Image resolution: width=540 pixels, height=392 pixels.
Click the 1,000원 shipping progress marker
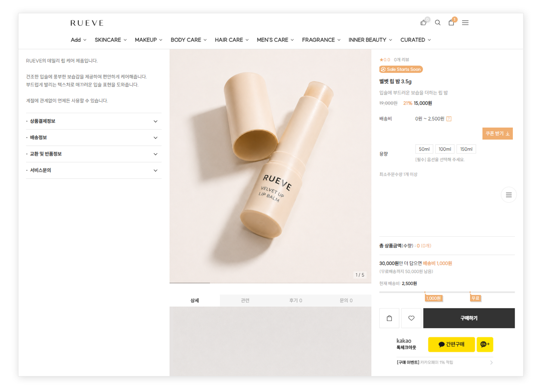pyautogui.click(x=434, y=298)
